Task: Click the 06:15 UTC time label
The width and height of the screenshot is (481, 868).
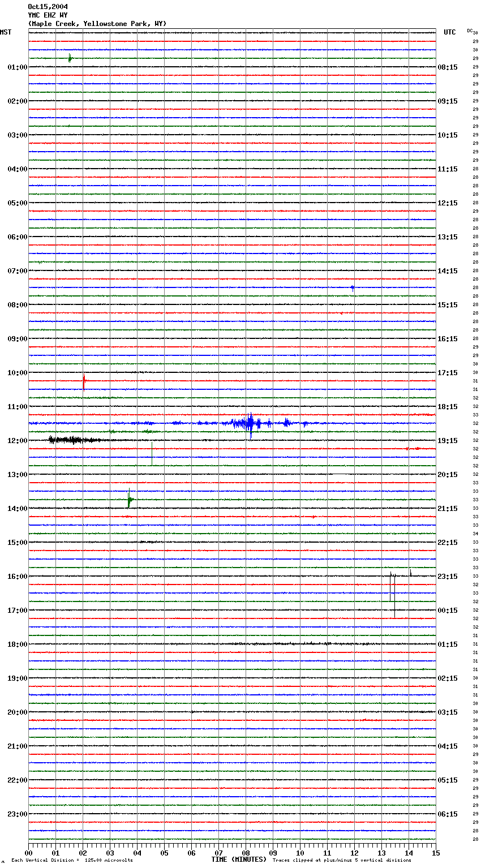Action: (448, 814)
